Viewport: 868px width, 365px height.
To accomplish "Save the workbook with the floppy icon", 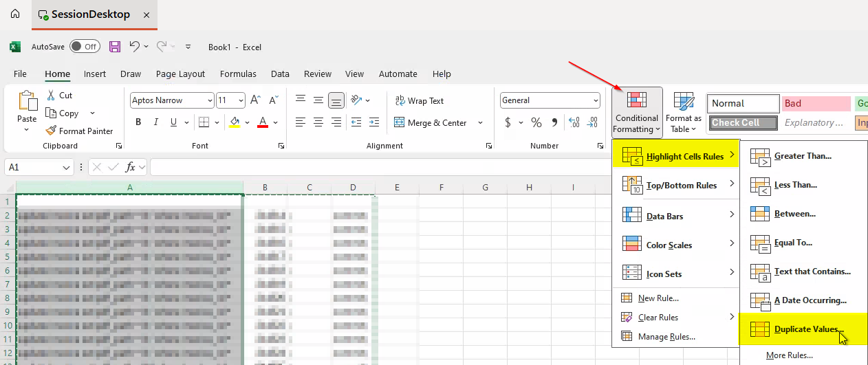I will pyautogui.click(x=115, y=47).
